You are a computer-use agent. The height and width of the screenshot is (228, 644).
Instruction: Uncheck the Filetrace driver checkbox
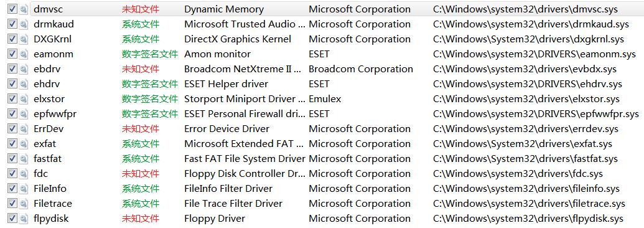[12, 203]
